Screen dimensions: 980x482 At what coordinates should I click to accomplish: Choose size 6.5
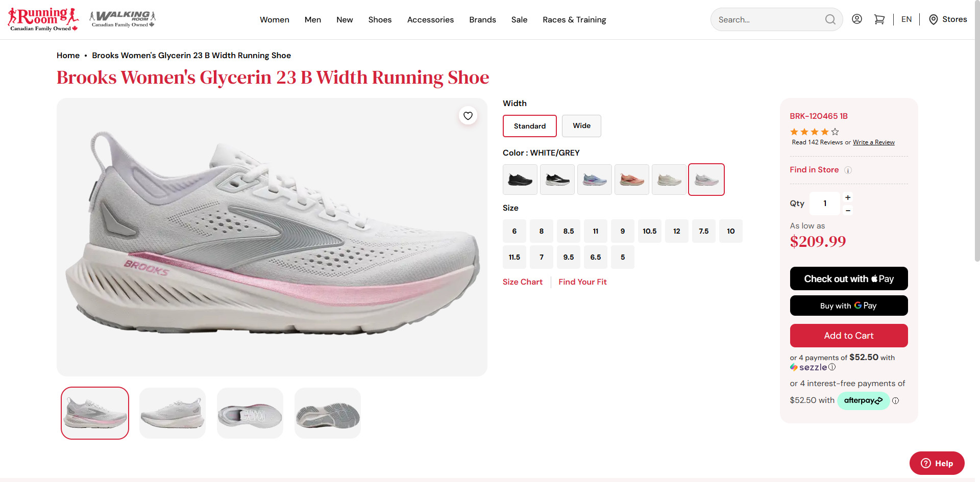pos(596,257)
